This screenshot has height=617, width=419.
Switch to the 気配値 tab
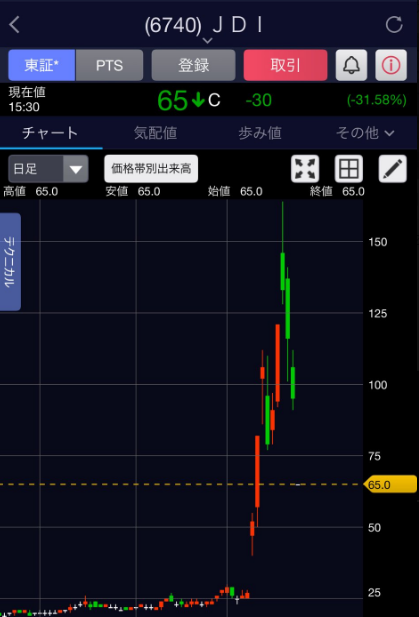click(155, 133)
